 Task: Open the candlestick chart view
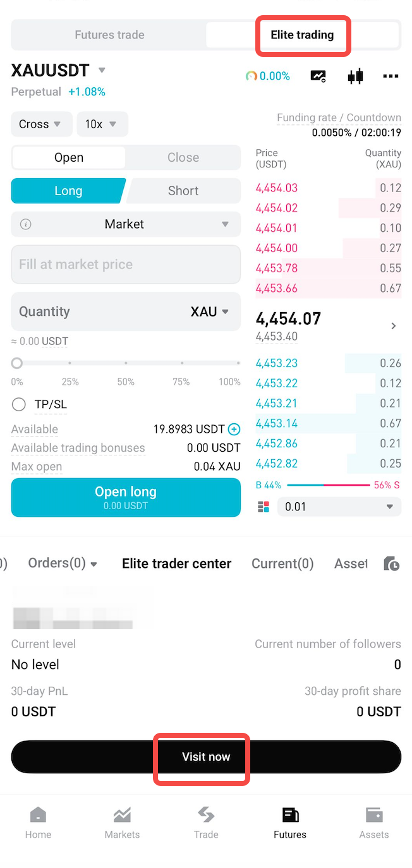point(355,76)
